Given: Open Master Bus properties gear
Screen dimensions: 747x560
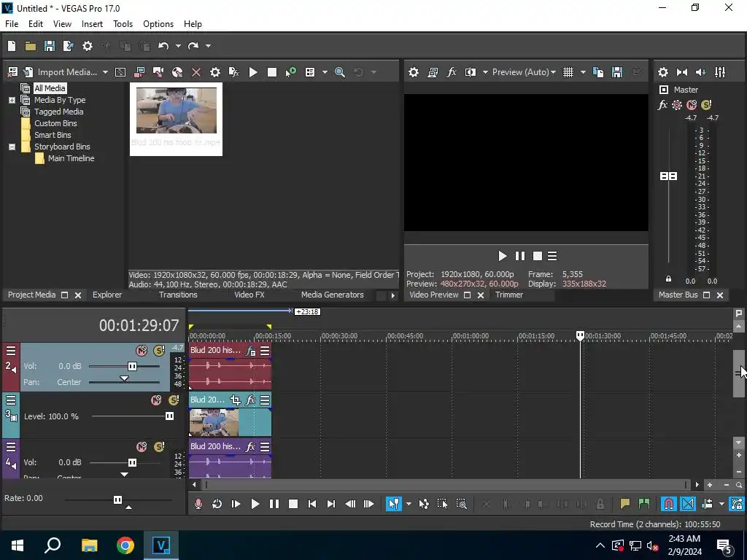Looking at the screenshot, I should 662,72.
